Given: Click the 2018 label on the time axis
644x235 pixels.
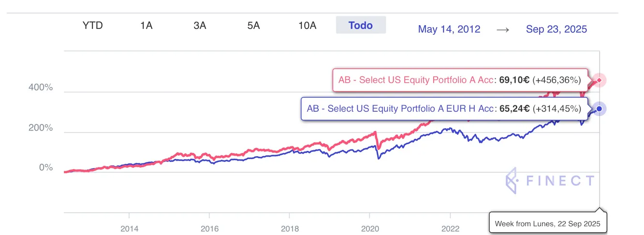Looking at the screenshot, I should pyautogui.click(x=289, y=229).
